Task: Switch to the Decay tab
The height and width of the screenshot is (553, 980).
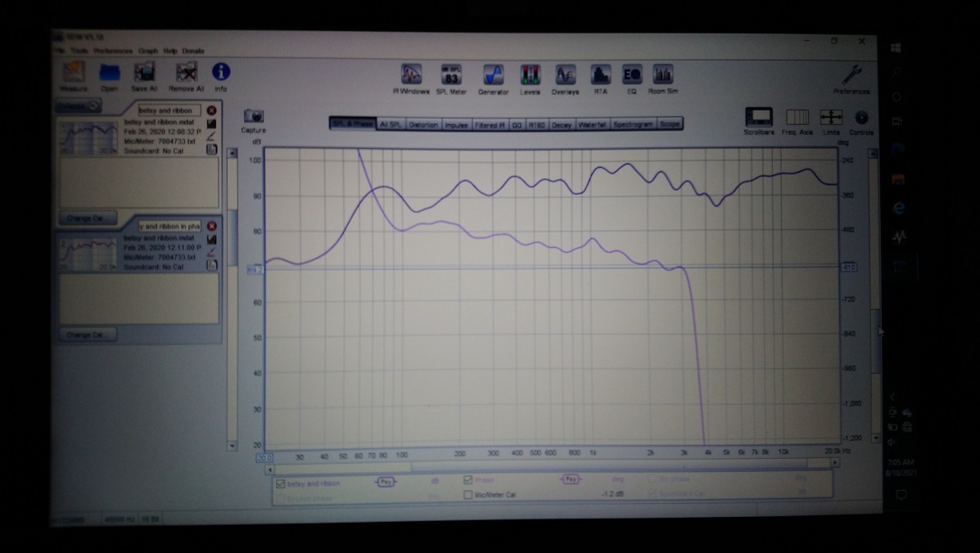Action: pos(562,125)
